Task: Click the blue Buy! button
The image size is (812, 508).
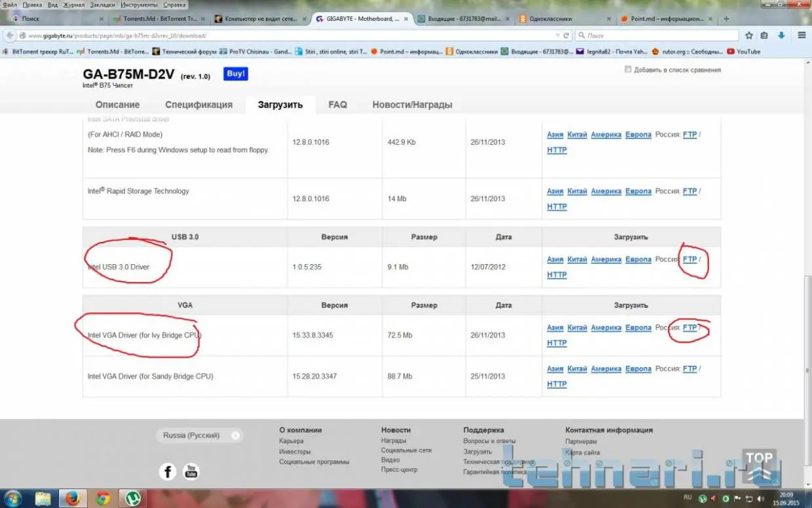Action: tap(236, 74)
